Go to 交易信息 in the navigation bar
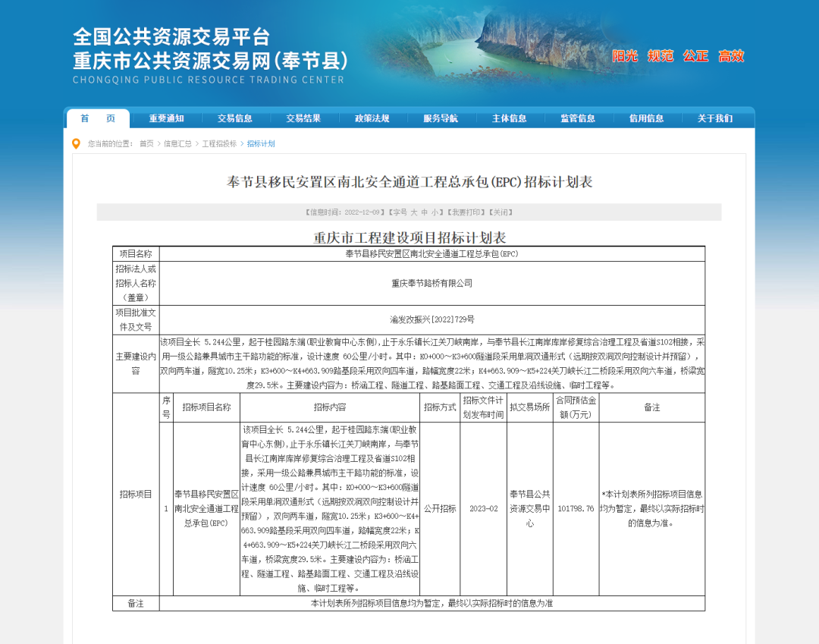The width and height of the screenshot is (819, 644). click(235, 118)
